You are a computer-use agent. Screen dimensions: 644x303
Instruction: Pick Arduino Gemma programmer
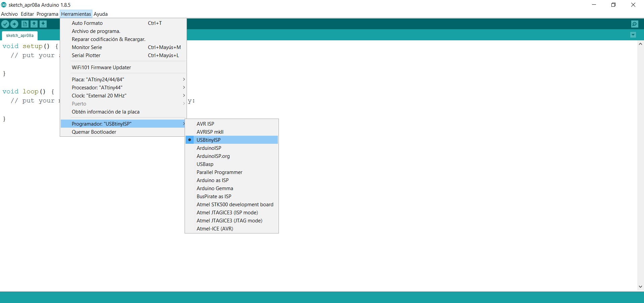[232, 188]
